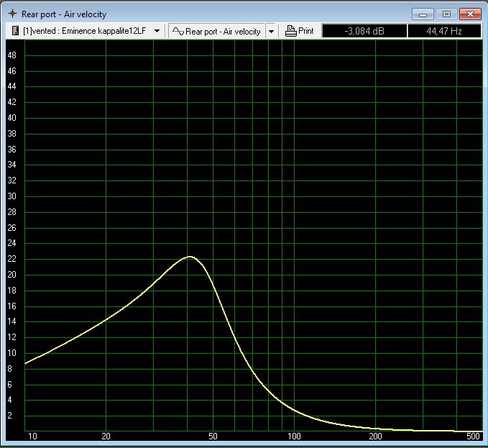This screenshot has height=448, width=488.
Task: Click the 100 label on frequency axis
Action: coord(294,437)
